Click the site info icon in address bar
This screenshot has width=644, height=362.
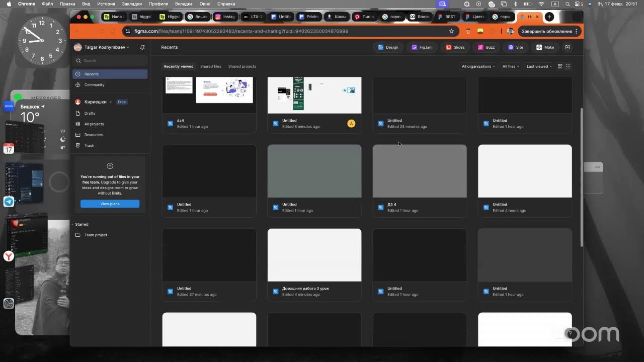(x=128, y=31)
